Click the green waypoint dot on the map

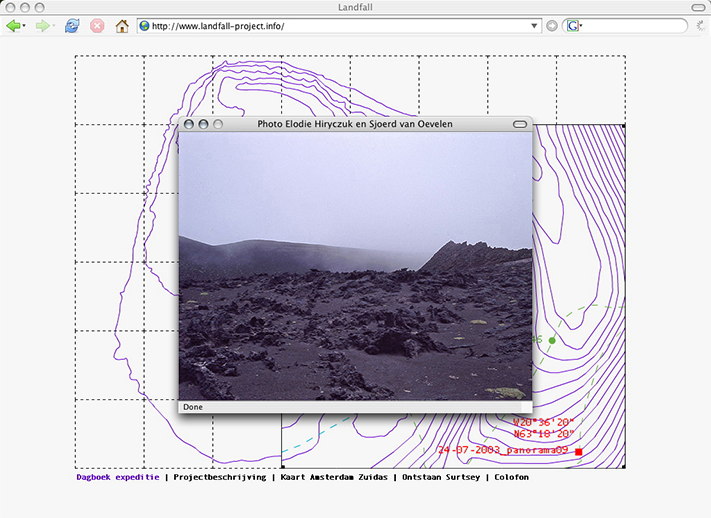552,341
